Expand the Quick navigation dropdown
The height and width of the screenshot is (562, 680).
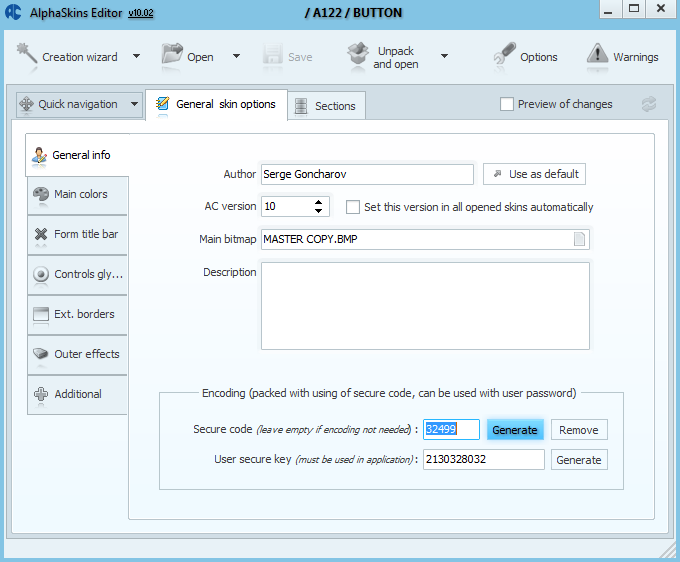coord(134,104)
